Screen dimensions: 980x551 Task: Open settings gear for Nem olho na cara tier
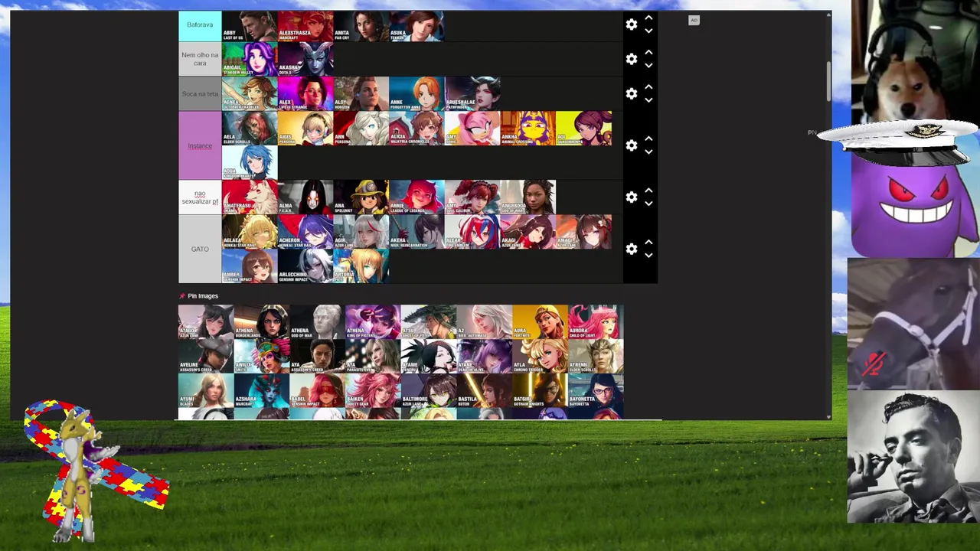pos(632,59)
